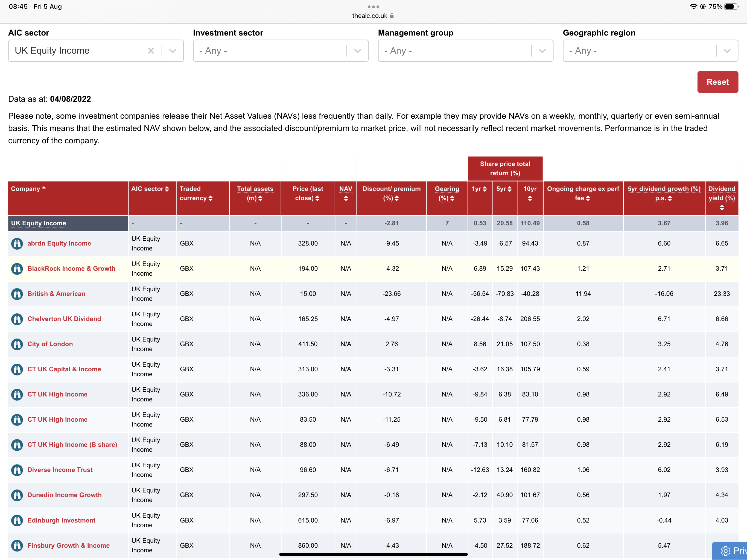This screenshot has height=560, width=747.
Task: Expand the Investment sector dropdown
Action: [x=357, y=51]
